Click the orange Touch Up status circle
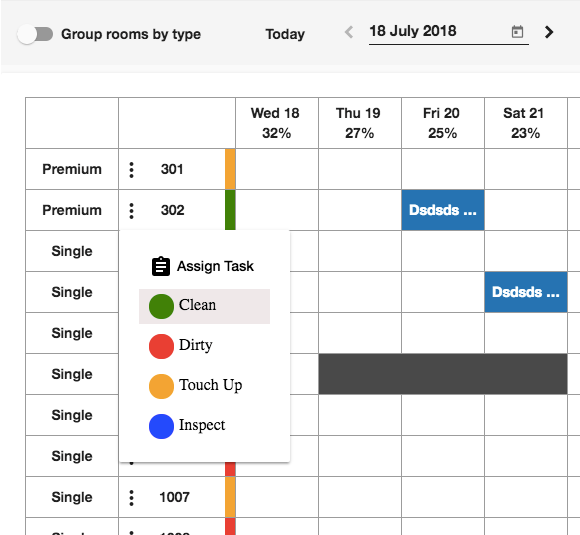This screenshot has height=535, width=580. coord(161,386)
